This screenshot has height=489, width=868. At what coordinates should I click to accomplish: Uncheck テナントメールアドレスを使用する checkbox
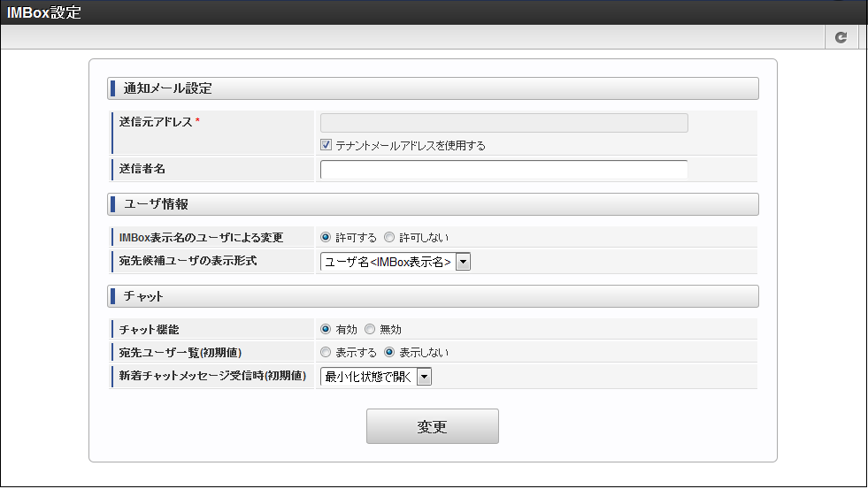tap(326, 145)
